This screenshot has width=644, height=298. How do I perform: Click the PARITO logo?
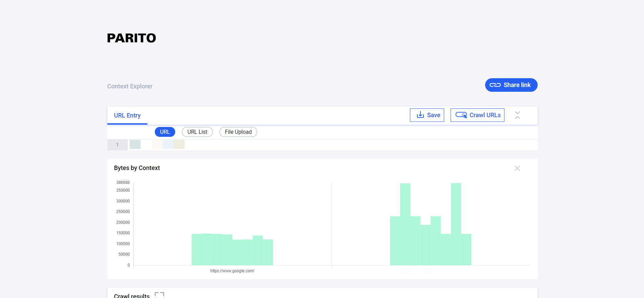pyautogui.click(x=131, y=38)
